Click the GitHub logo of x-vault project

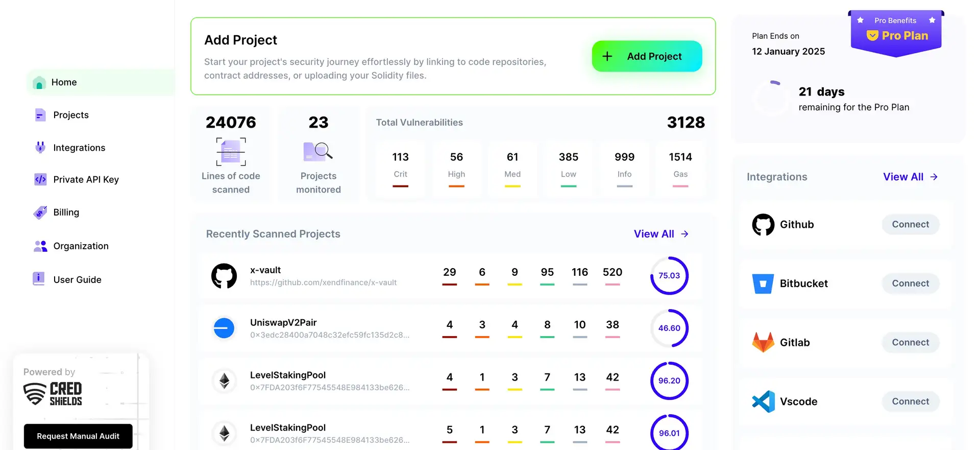(224, 276)
